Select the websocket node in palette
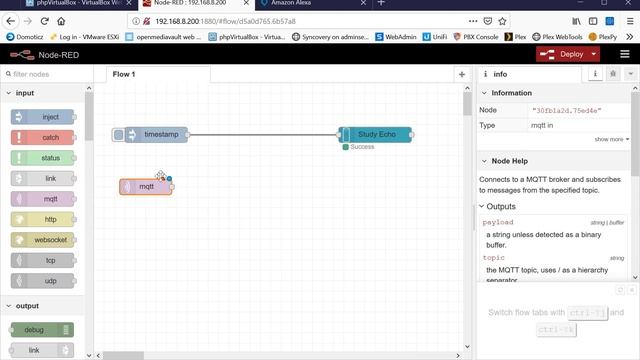 pos(42,240)
